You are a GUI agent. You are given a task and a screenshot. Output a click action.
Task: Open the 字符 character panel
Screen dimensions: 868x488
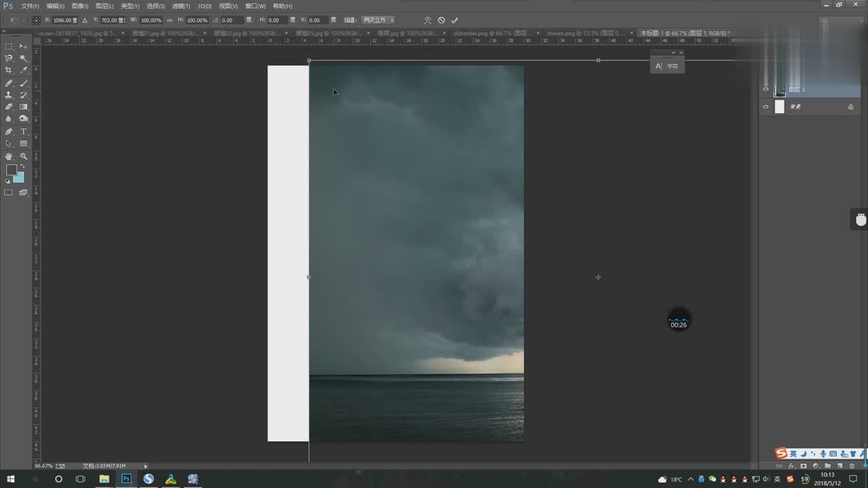point(667,66)
